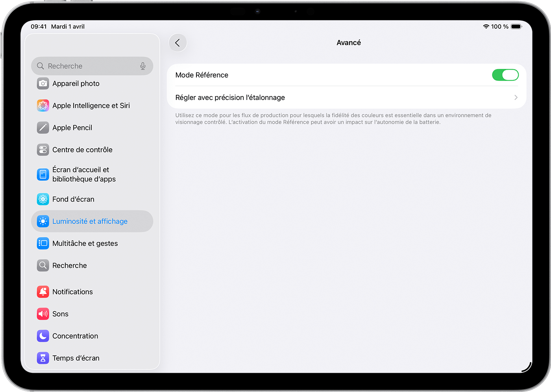Open the Recherche sidebar settings item

(70, 265)
